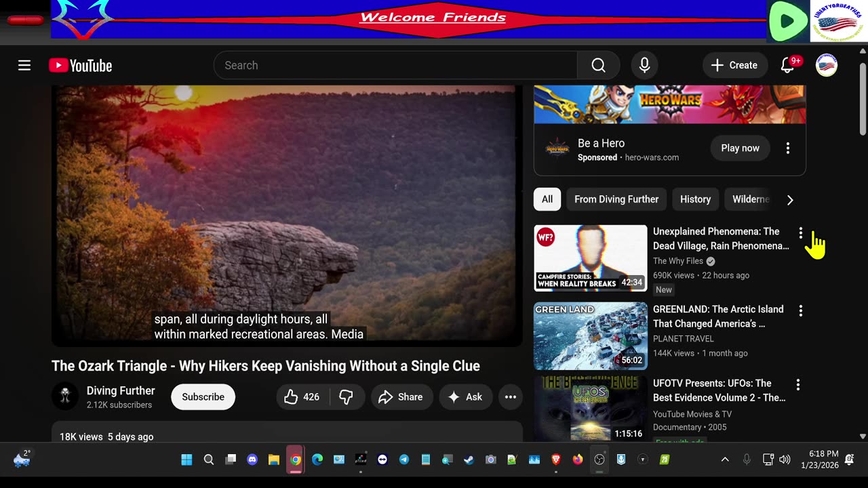Click the Create button
Screen dimensions: 868x488
coord(734,66)
